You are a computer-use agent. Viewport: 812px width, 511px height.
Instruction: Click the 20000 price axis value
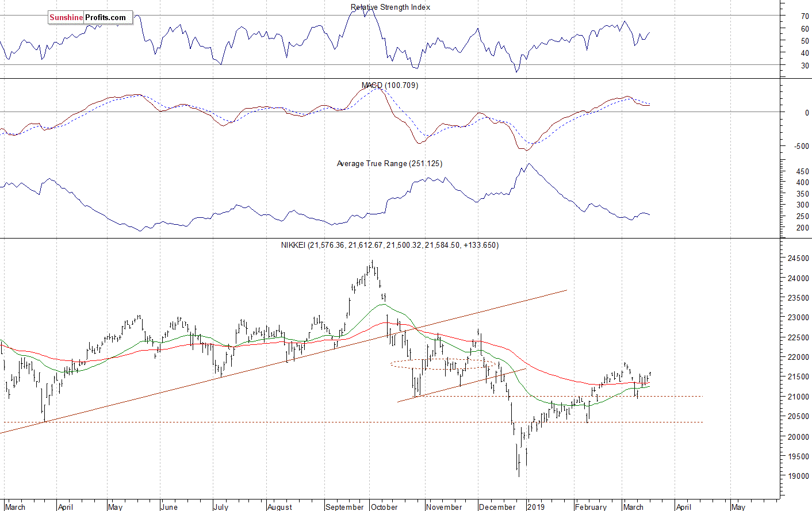coord(798,437)
